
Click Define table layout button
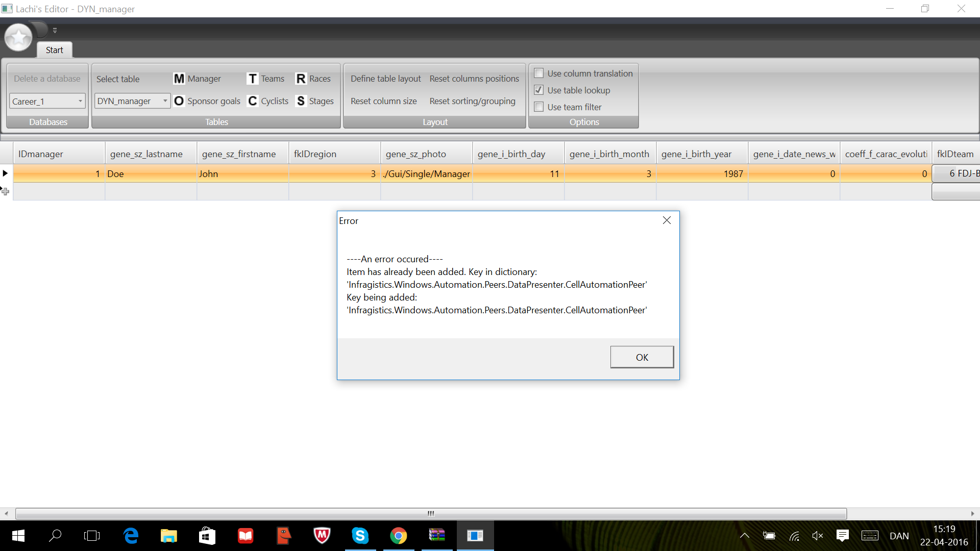385,79
